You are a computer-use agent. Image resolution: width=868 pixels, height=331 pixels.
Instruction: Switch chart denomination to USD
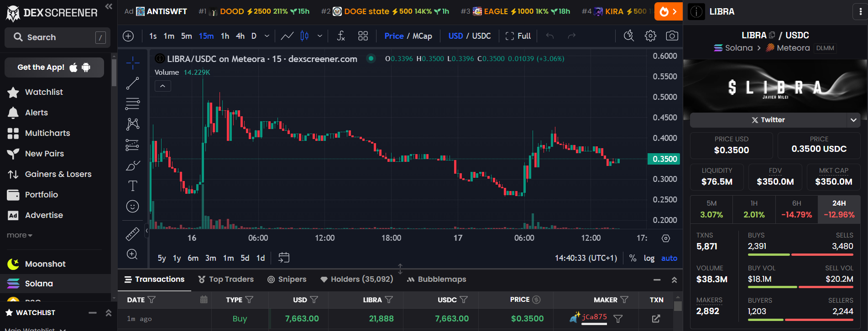pyautogui.click(x=455, y=36)
